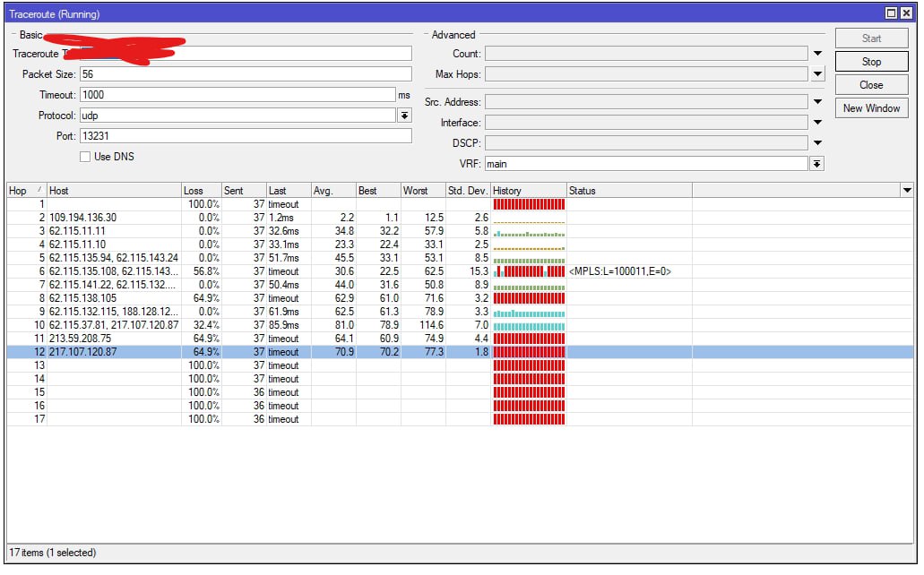Click the greyed Start button
924x575 pixels.
(x=871, y=39)
